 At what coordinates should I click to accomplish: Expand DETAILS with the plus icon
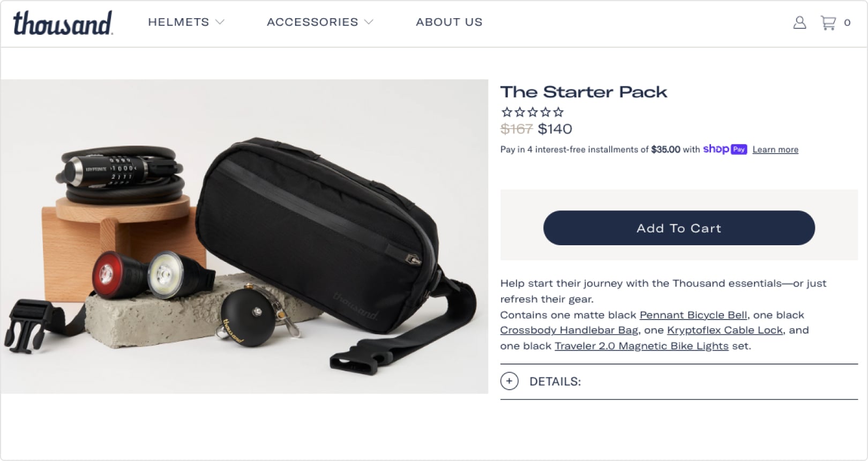click(509, 381)
